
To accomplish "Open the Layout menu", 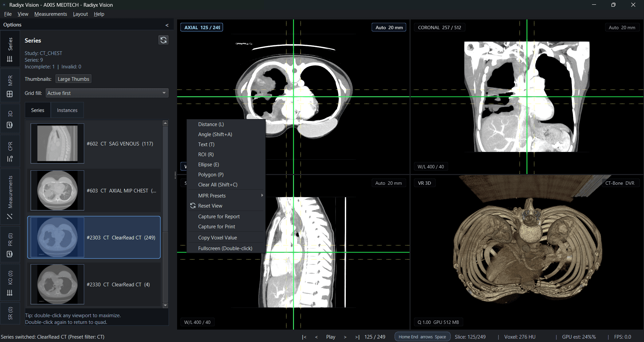I will click(80, 14).
